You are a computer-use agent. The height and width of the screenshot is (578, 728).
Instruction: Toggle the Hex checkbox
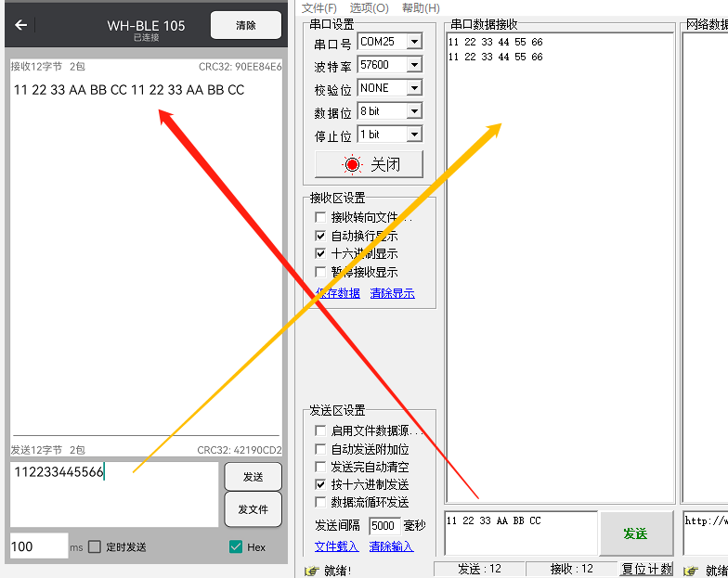236,547
